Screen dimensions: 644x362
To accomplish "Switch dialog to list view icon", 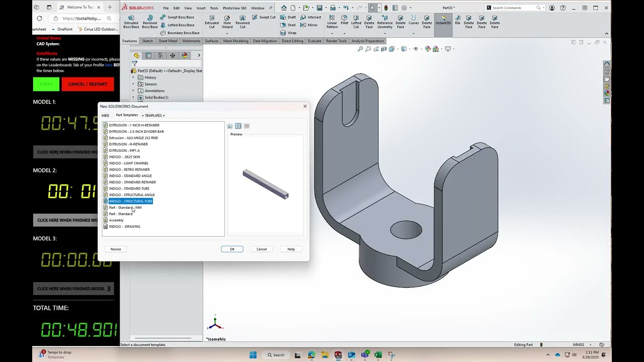I will [x=238, y=126].
